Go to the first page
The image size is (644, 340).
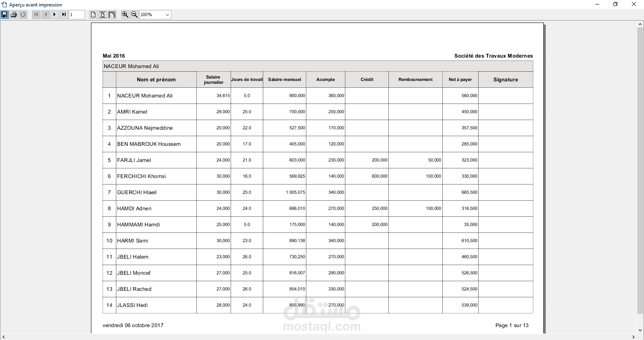coord(36,15)
